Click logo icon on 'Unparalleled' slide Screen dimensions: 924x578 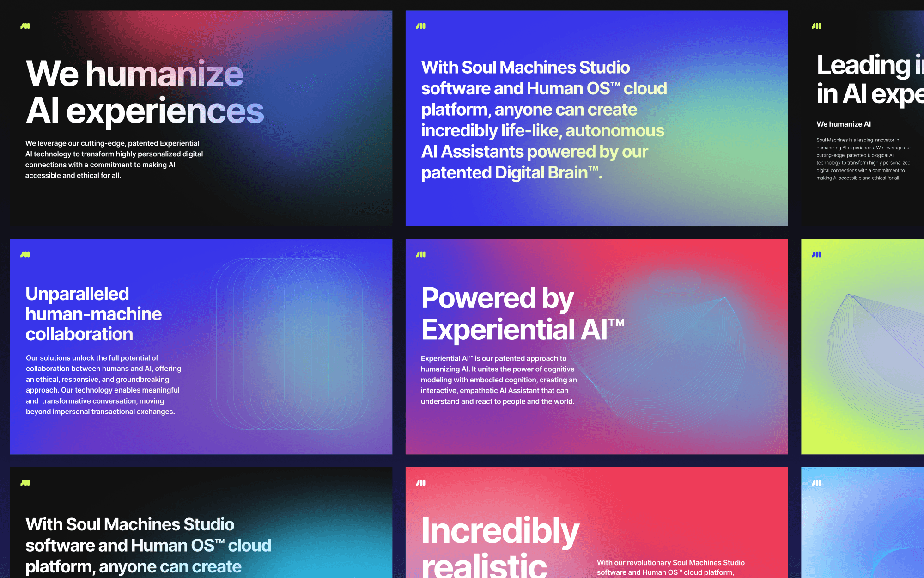pyautogui.click(x=25, y=254)
